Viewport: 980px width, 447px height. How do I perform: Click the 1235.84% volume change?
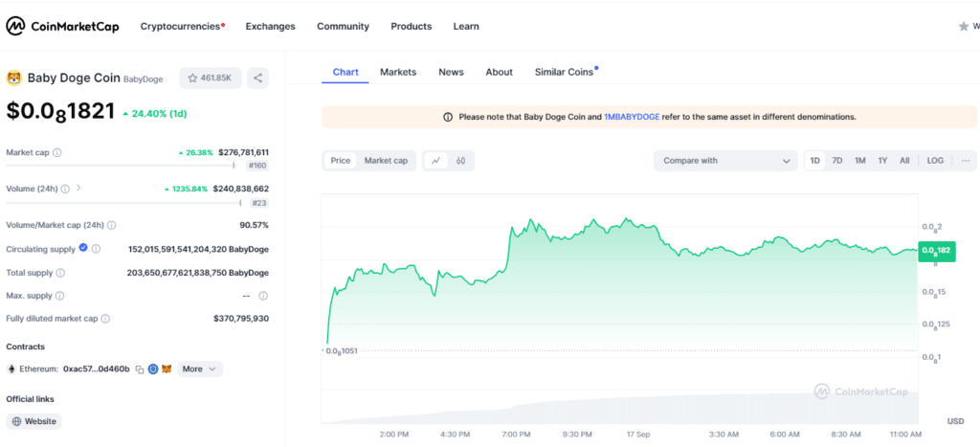click(186, 189)
